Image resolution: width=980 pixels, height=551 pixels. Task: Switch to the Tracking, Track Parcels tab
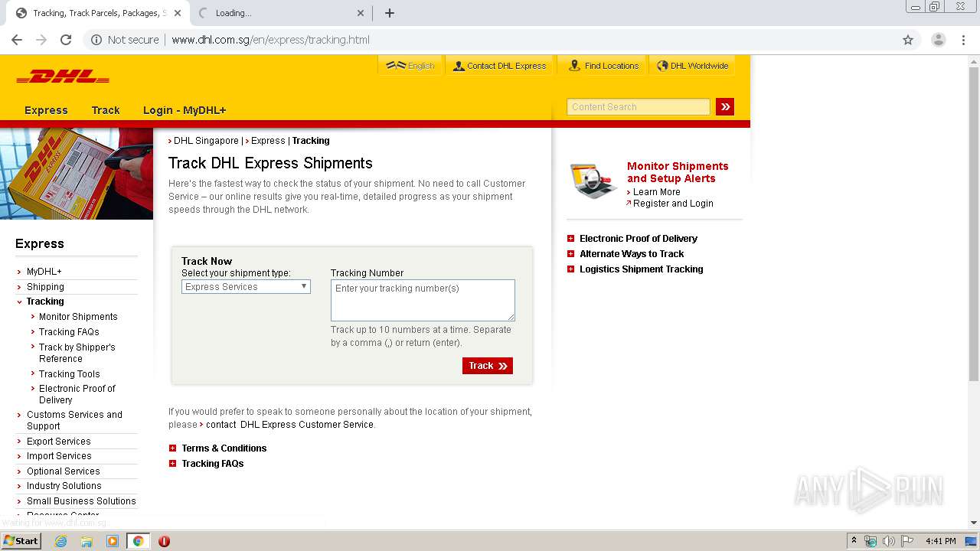(x=97, y=13)
